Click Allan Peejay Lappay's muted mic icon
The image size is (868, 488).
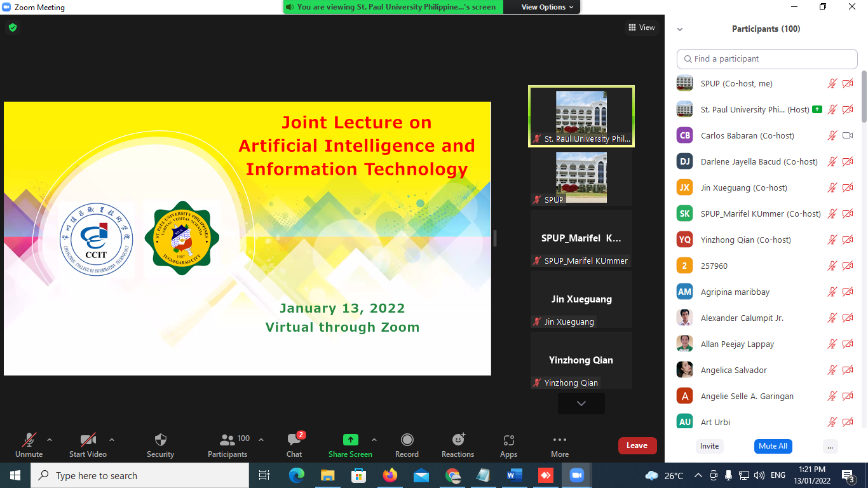tap(832, 344)
